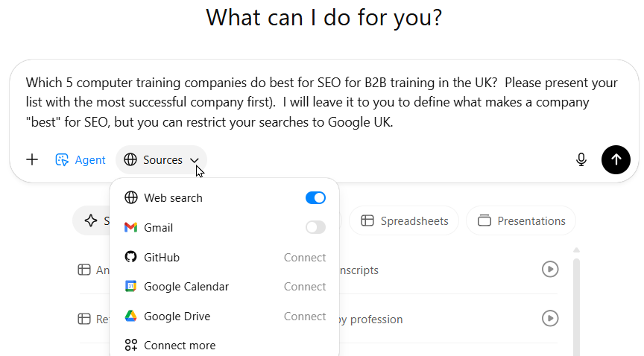The image size is (644, 356).
Task: Click the GitHub icon in Sources menu
Action: (131, 257)
